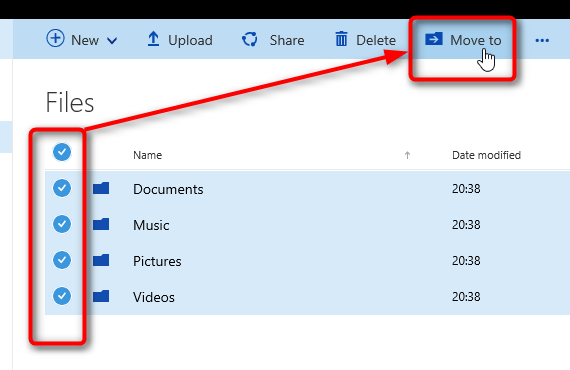Uncheck the Documents folder checkbox
Viewport: 570px width, 370px height.
pos(62,188)
